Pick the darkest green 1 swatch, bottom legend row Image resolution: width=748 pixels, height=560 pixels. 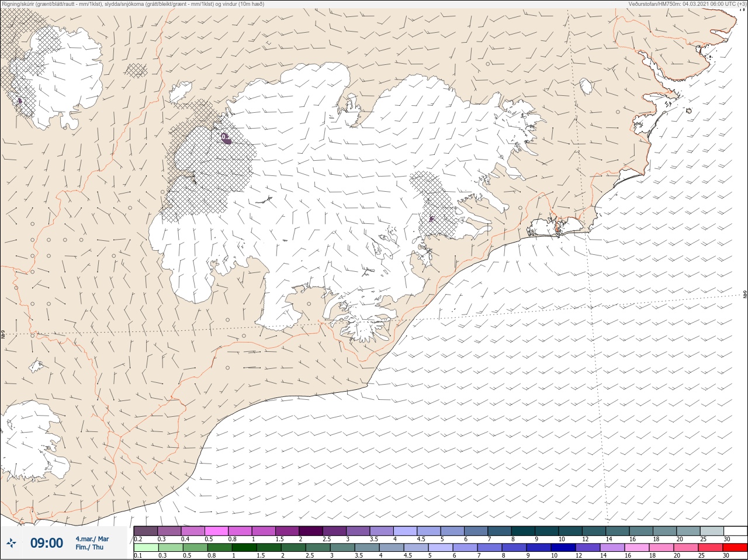244,548
